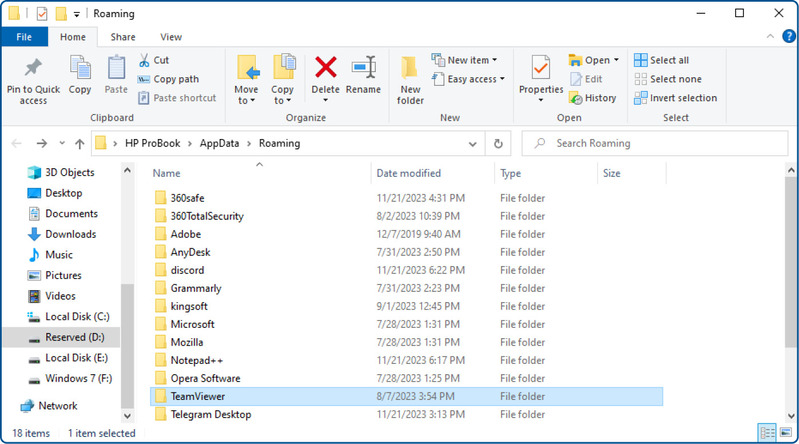Click AppData in the address breadcrumb
Image resolution: width=799 pixels, height=444 pixels.
coord(219,143)
